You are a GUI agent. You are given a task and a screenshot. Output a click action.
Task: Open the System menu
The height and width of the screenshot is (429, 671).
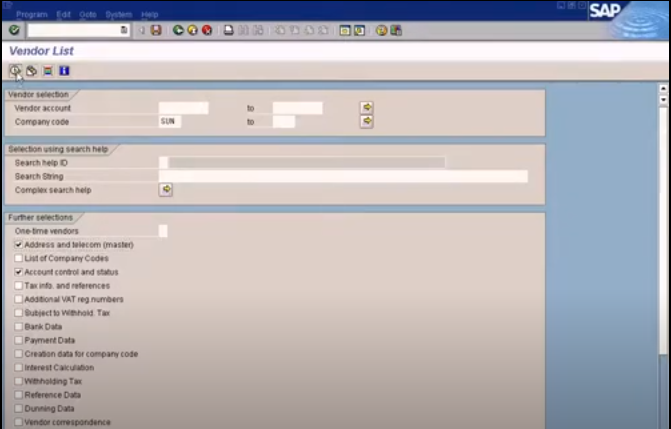pyautogui.click(x=119, y=15)
